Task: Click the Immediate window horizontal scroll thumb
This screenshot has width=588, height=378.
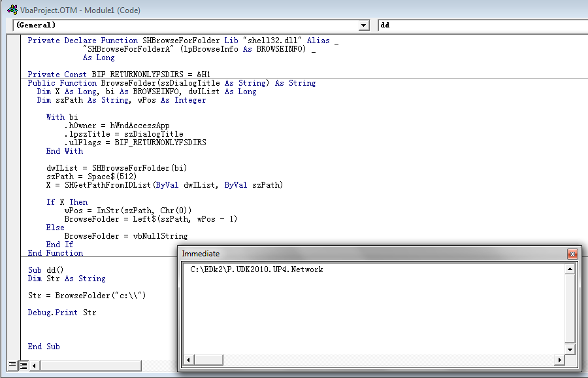Action: (x=209, y=360)
